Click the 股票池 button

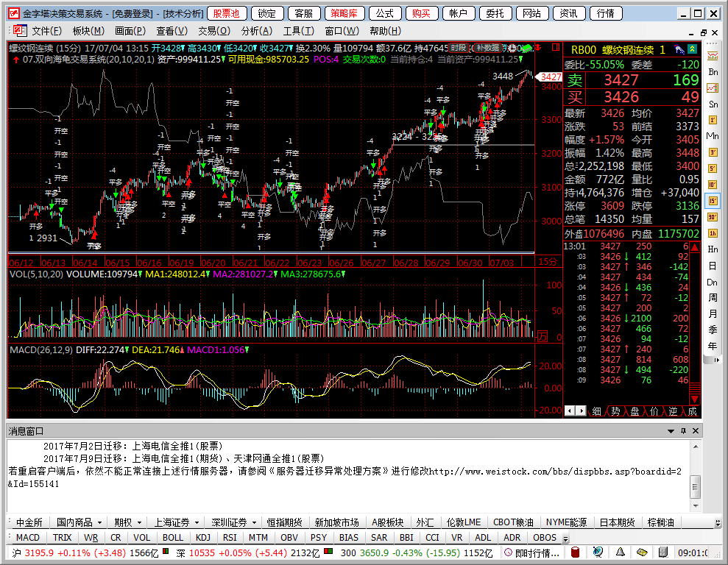(226, 13)
